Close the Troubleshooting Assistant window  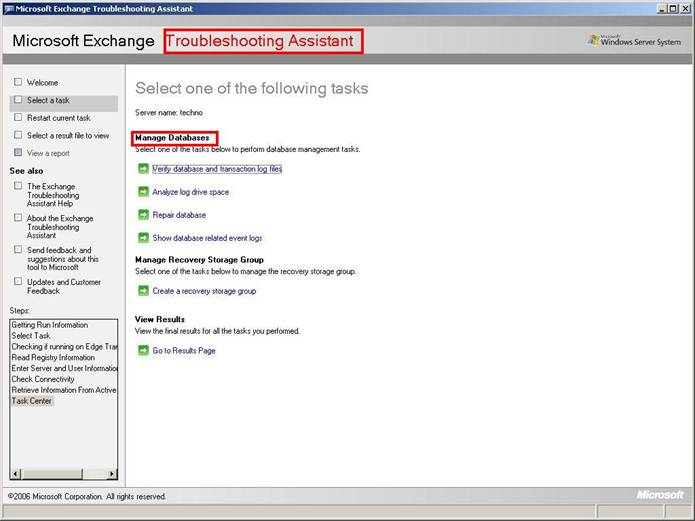684,9
